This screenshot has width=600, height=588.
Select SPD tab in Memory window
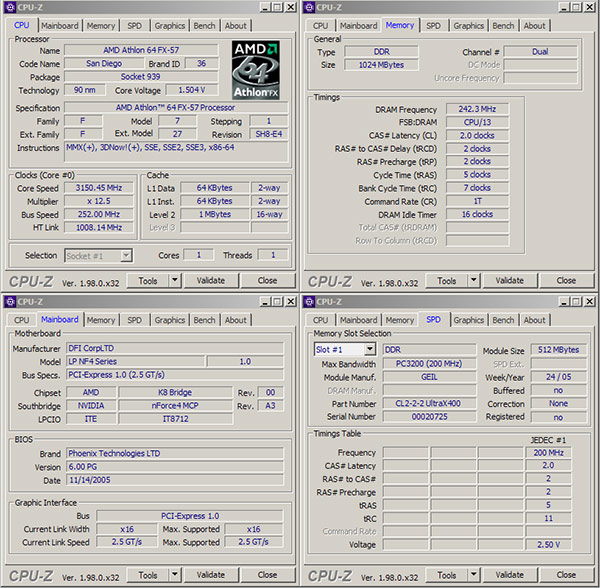pos(433,26)
